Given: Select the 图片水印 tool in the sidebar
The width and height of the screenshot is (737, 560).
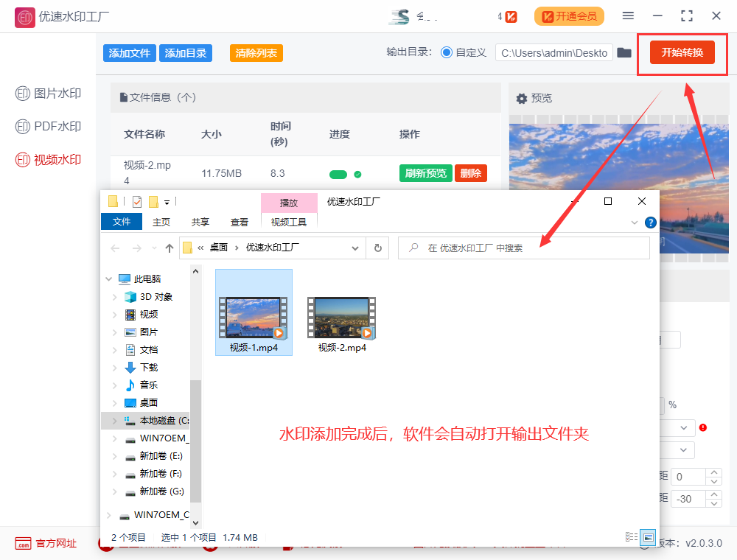Looking at the screenshot, I should point(43,93).
